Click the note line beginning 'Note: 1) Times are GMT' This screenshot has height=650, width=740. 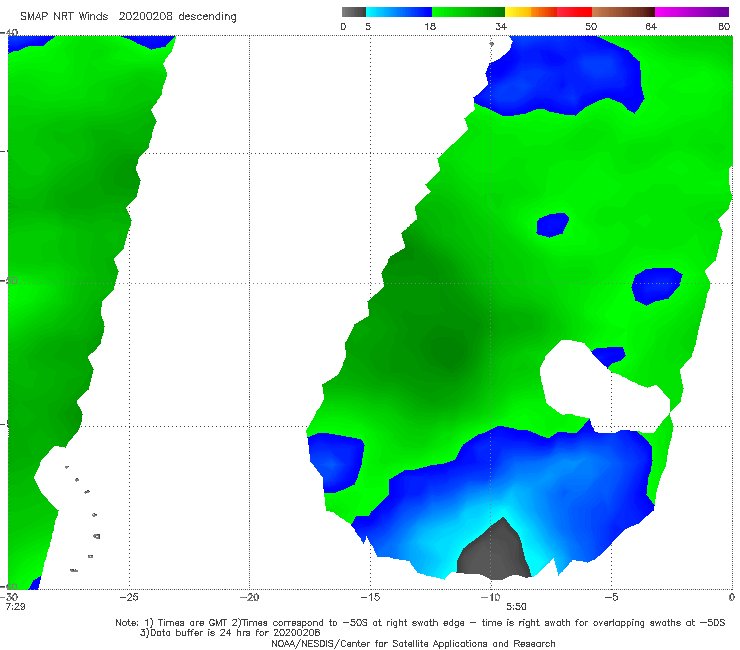point(420,623)
